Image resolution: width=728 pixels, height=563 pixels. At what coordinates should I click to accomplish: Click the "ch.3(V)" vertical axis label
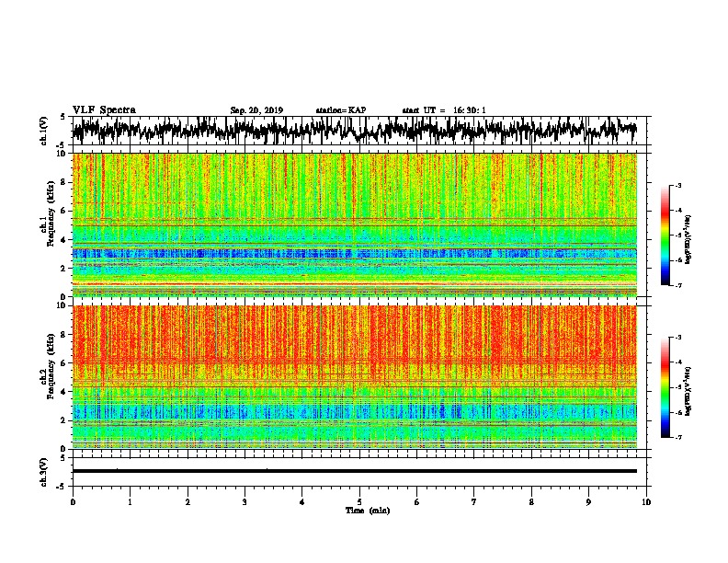point(44,472)
